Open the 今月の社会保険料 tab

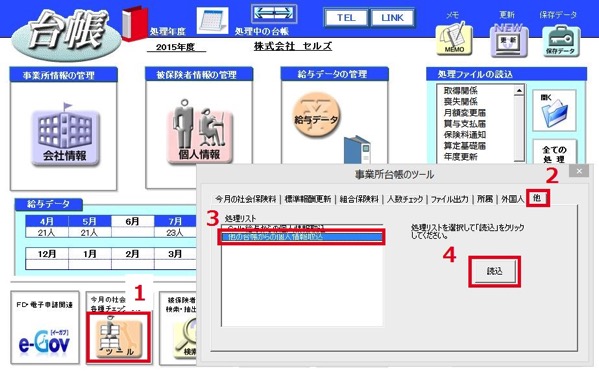pos(245,199)
